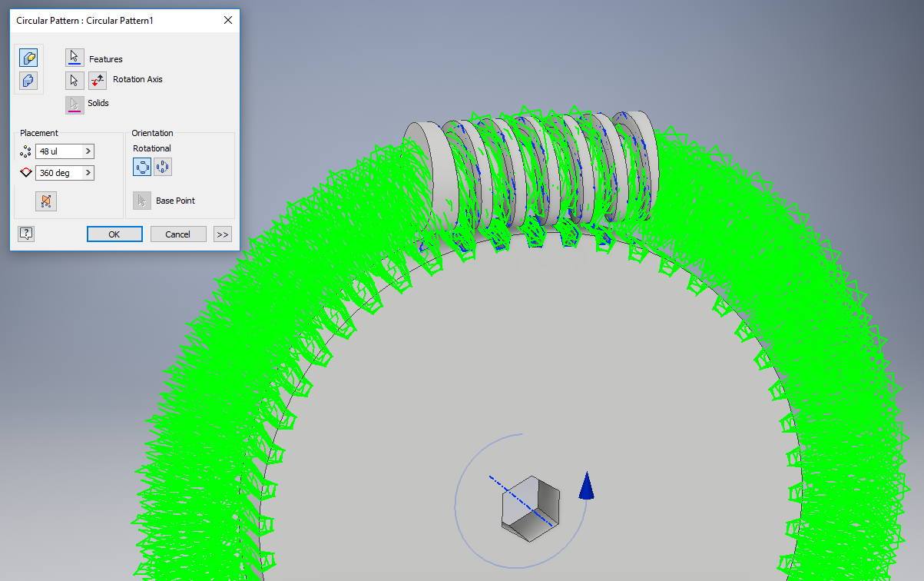The height and width of the screenshot is (581, 924).
Task: Click the Solids label
Action: click(98, 103)
